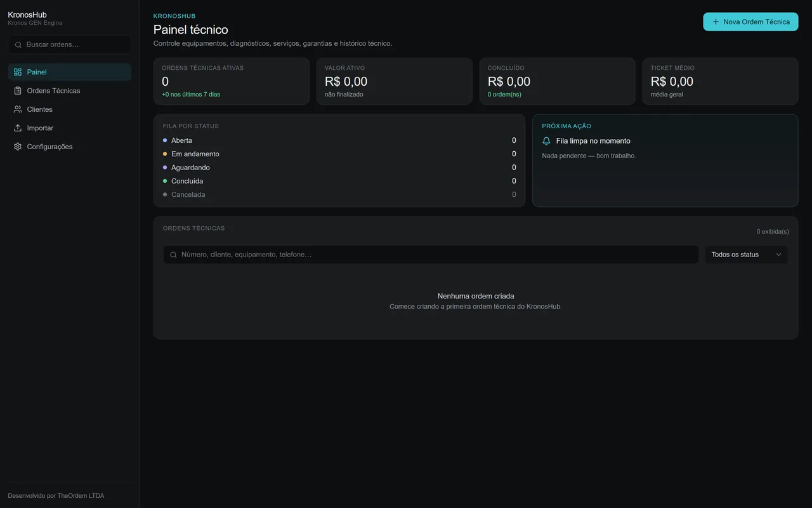
Task: Click the KronosHub brand title
Action: pos(27,15)
